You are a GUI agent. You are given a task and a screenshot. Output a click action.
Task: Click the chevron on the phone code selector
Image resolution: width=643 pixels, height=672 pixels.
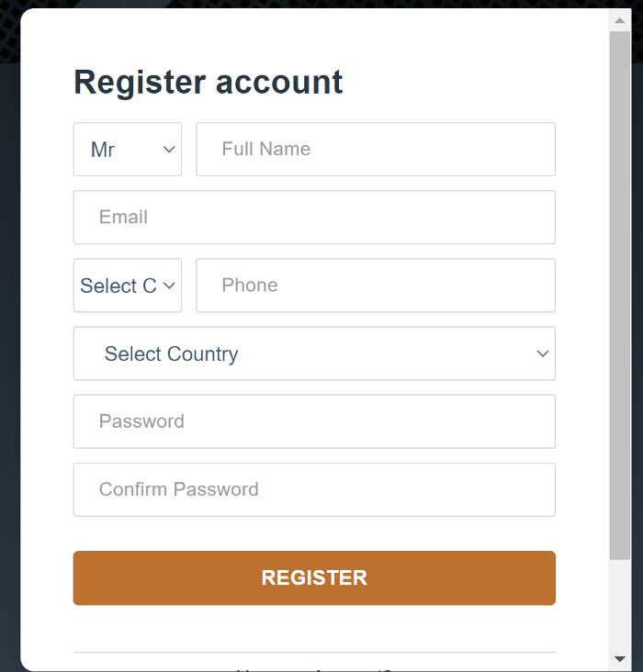click(x=169, y=286)
